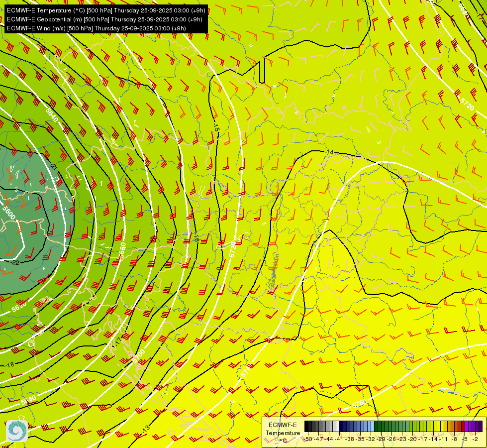Click the darkest purple swatch at legend's right end
487x448 pixels.
click(481, 426)
